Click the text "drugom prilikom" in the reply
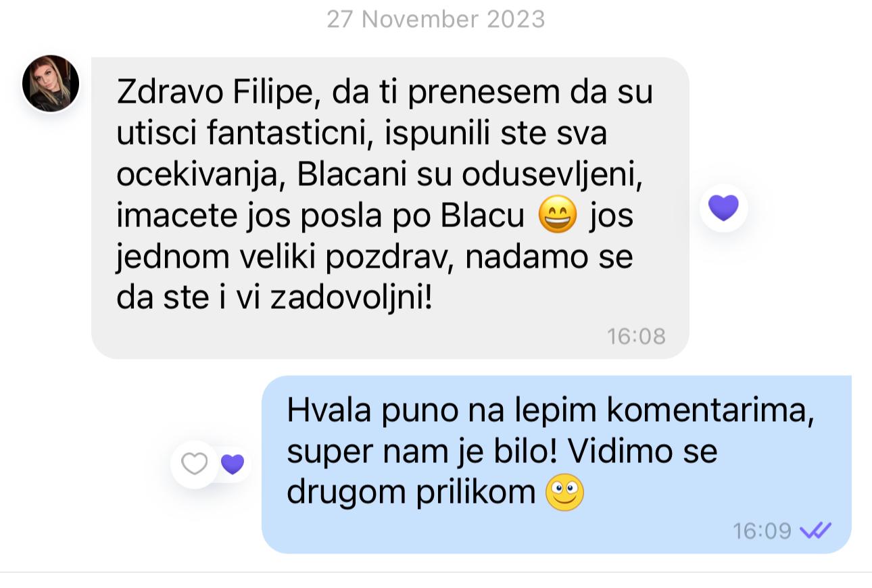 click(x=411, y=493)
